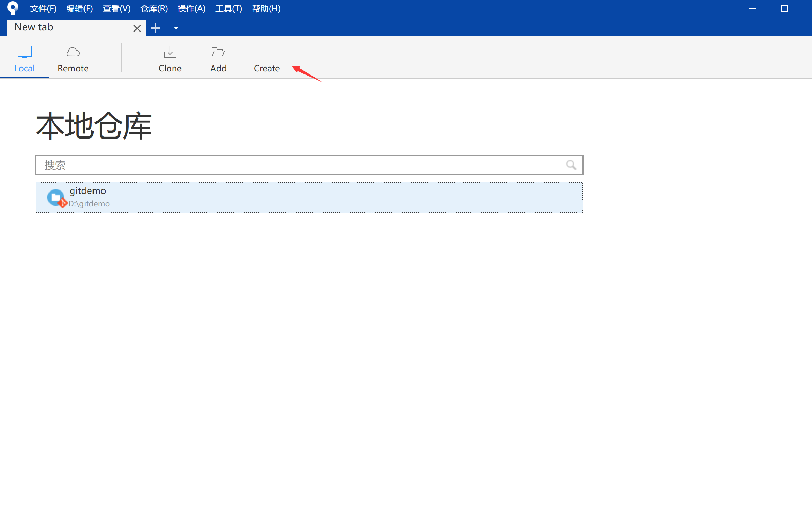Open the 仓库(R) menu
Viewport: 812px width, 515px height.
pos(154,9)
